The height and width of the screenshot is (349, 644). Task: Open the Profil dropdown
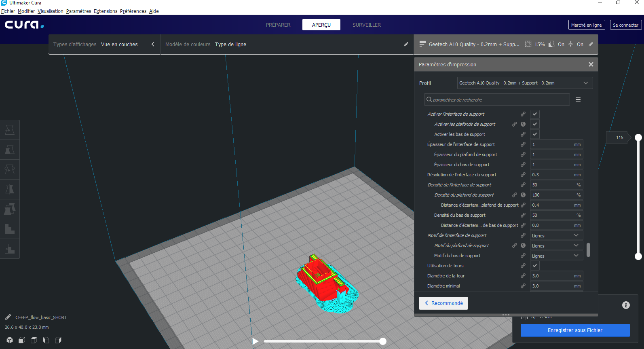click(x=525, y=83)
